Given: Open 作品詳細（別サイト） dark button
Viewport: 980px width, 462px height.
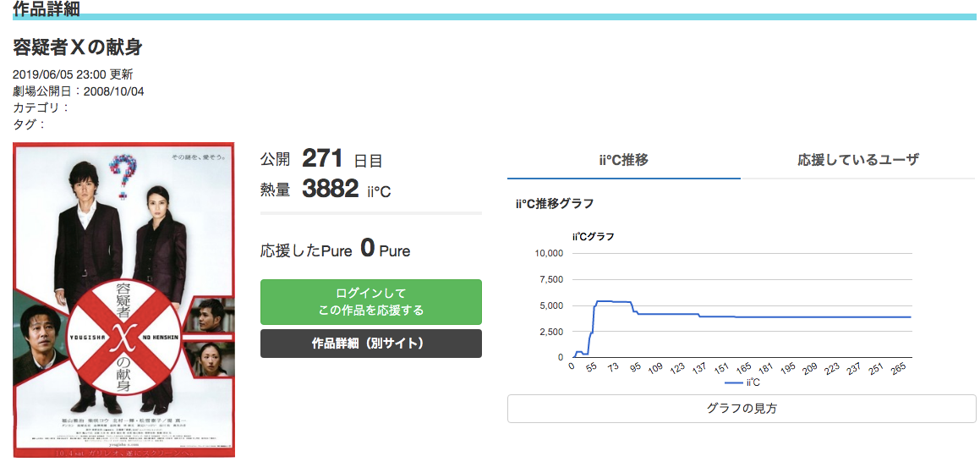Looking at the screenshot, I should [x=370, y=344].
